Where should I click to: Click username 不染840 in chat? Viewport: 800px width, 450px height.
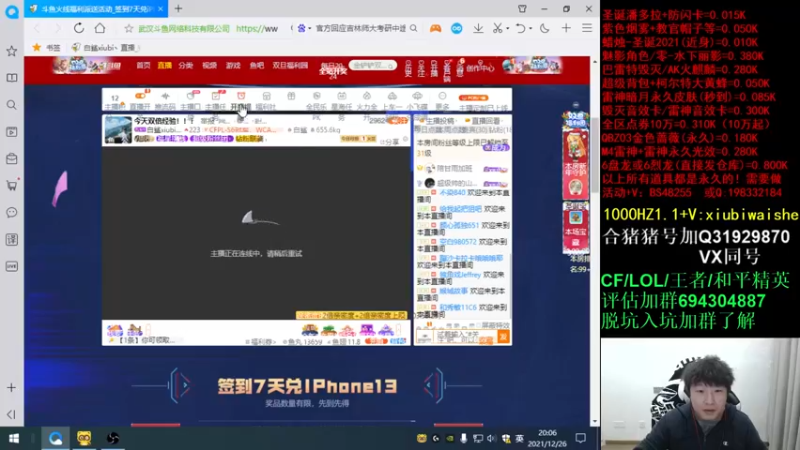pos(453,192)
